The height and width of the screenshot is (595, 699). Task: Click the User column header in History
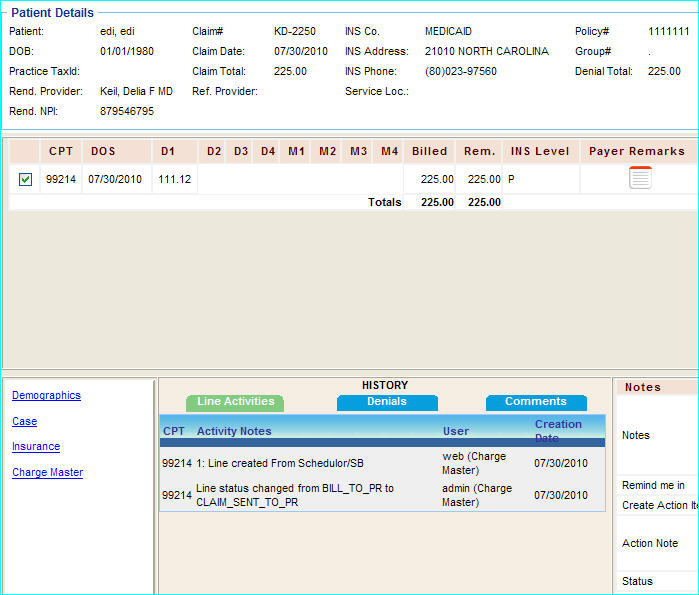point(456,432)
